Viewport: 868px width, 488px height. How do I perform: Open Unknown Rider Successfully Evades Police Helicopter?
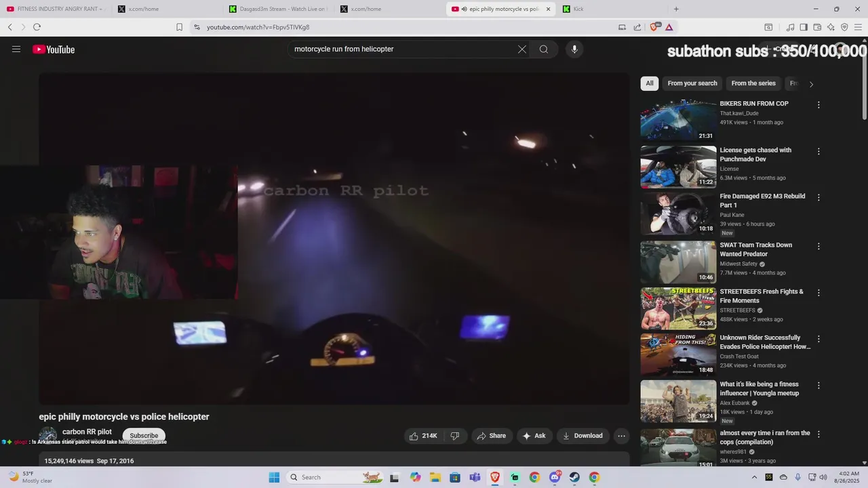click(x=765, y=342)
